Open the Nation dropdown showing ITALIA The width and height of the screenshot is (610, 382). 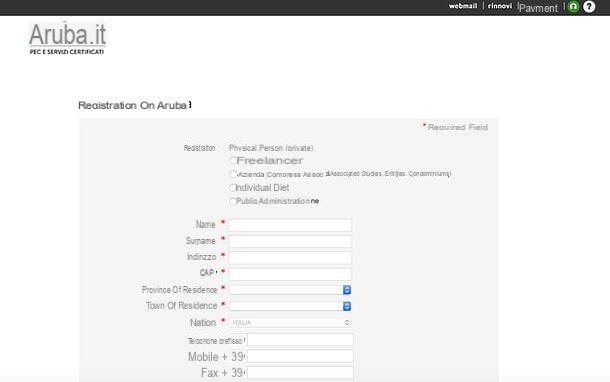[290, 322]
